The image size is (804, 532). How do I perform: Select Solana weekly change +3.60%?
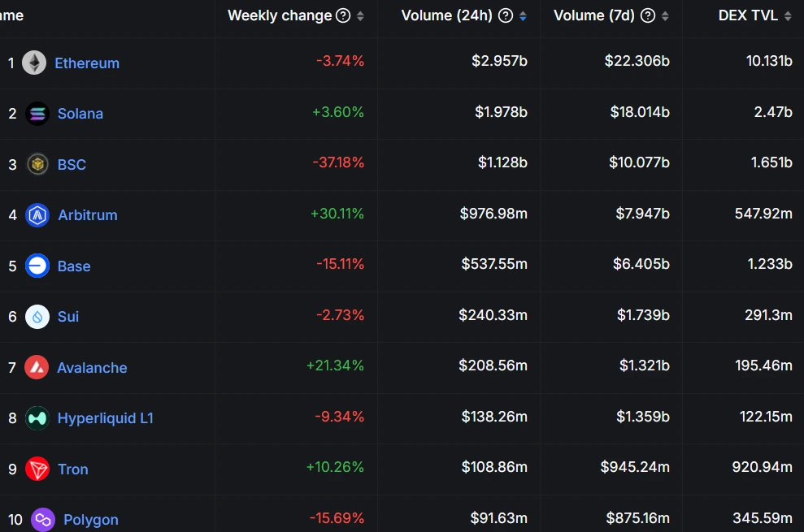click(x=338, y=112)
